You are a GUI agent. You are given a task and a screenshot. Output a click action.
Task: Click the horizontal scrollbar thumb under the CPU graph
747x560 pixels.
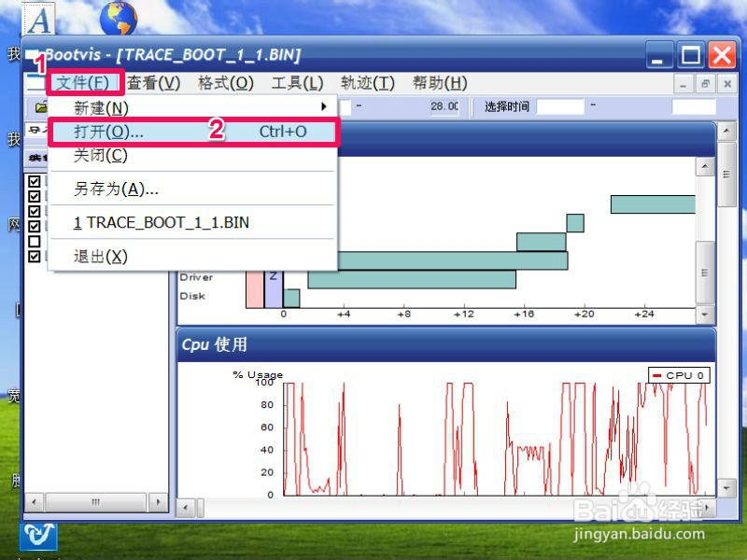[x=201, y=508]
